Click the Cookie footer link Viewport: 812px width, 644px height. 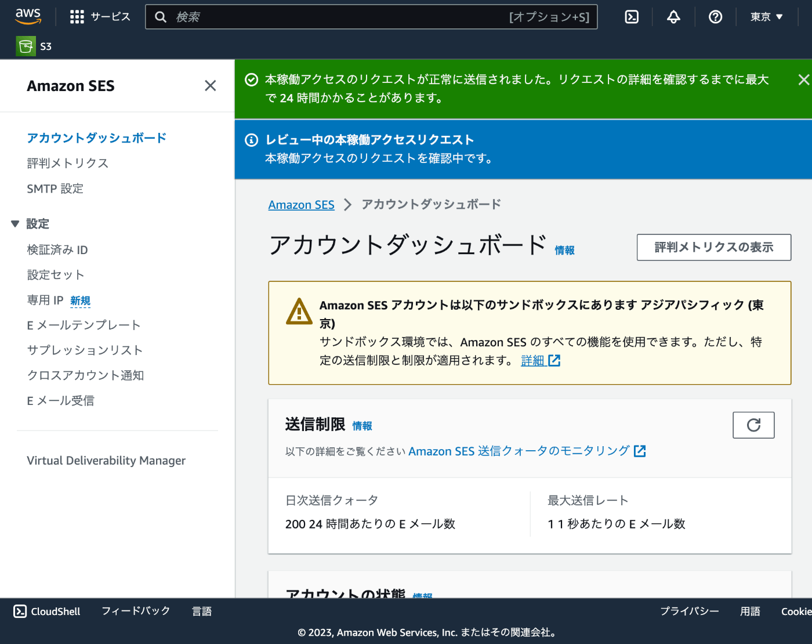click(796, 611)
